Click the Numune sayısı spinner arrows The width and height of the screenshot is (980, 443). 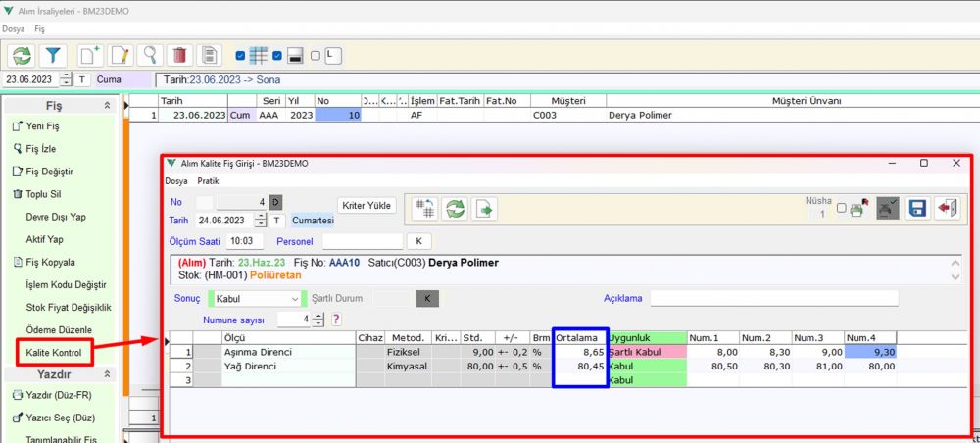coord(319,319)
